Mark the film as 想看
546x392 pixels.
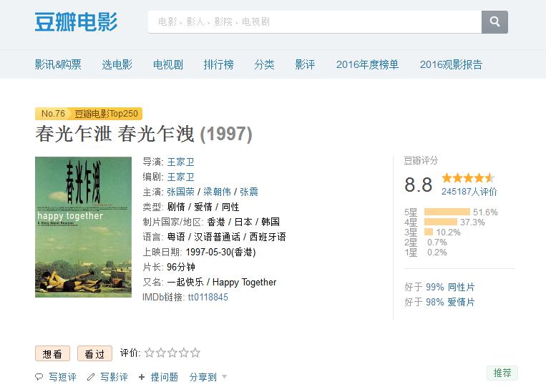[52, 353]
